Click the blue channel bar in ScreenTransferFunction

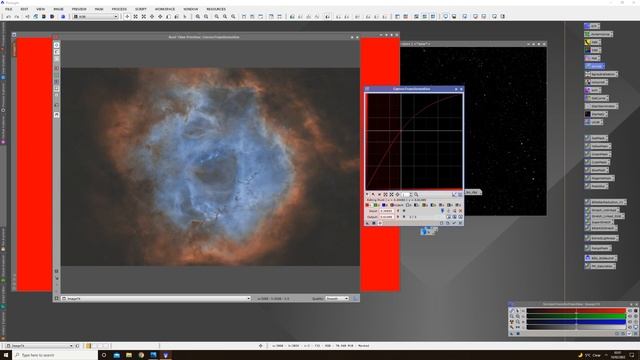576,322
